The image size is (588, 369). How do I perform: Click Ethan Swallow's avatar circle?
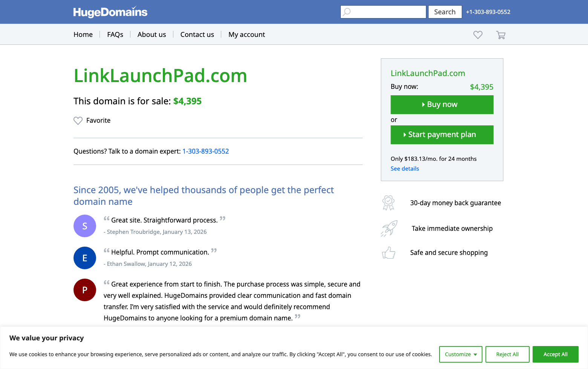coord(84,258)
